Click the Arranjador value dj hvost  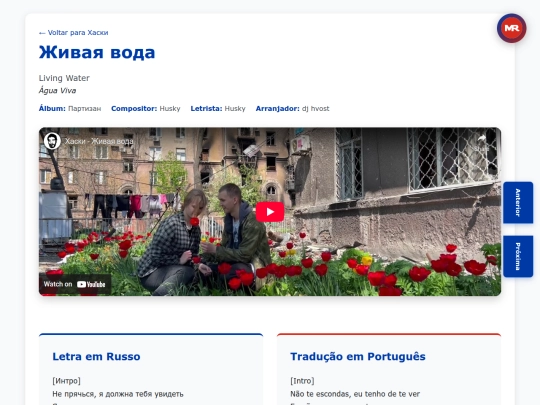coord(315,108)
